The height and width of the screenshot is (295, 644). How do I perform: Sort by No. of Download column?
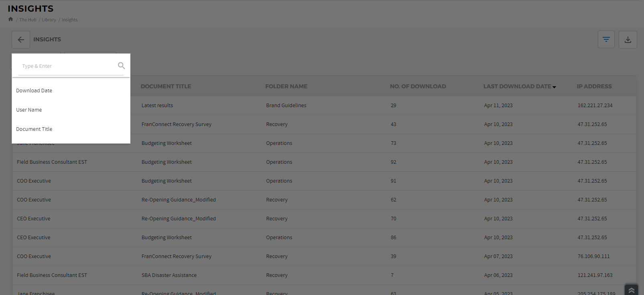point(418,86)
